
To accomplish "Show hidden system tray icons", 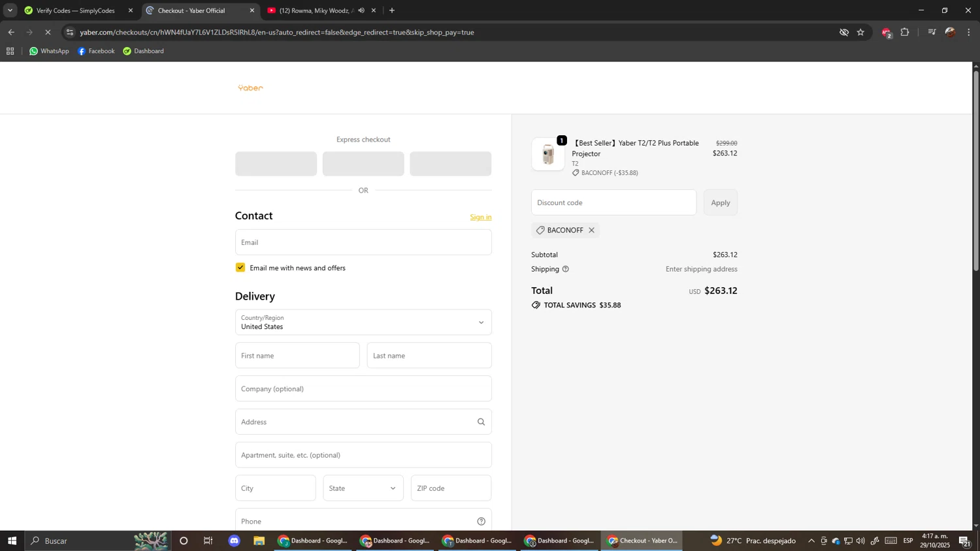I will coord(811,541).
